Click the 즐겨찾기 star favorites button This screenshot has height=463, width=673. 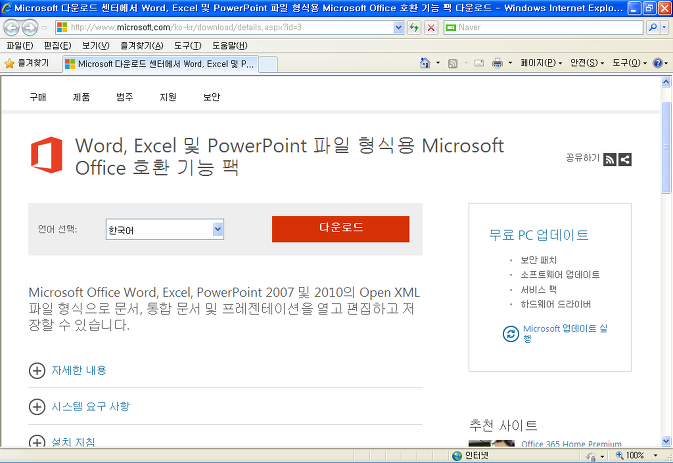pyautogui.click(x=27, y=64)
